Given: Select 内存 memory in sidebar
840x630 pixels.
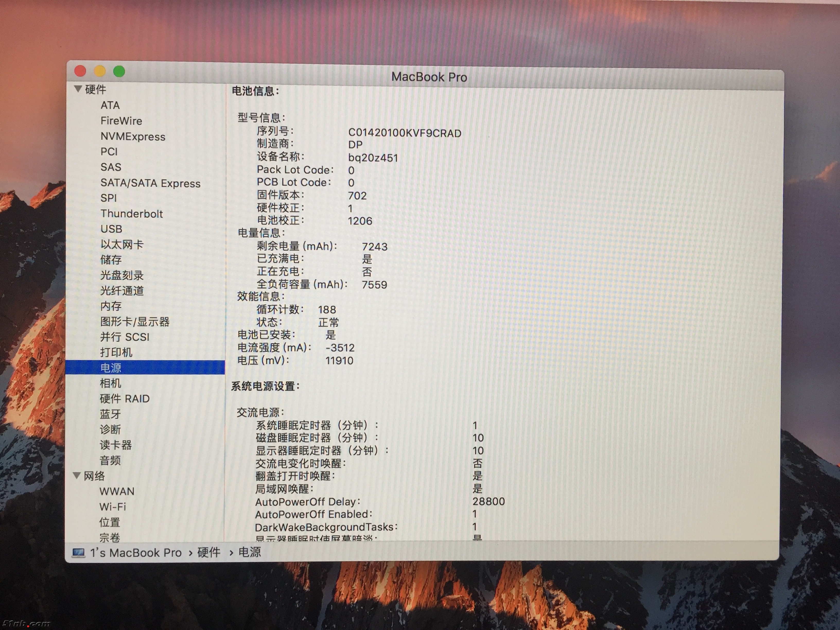Looking at the screenshot, I should [111, 306].
